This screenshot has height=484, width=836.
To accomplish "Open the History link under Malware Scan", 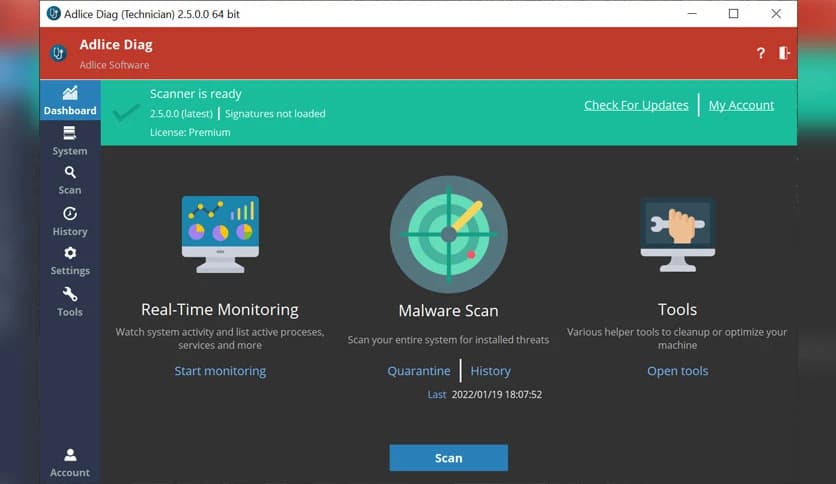I will (x=491, y=371).
